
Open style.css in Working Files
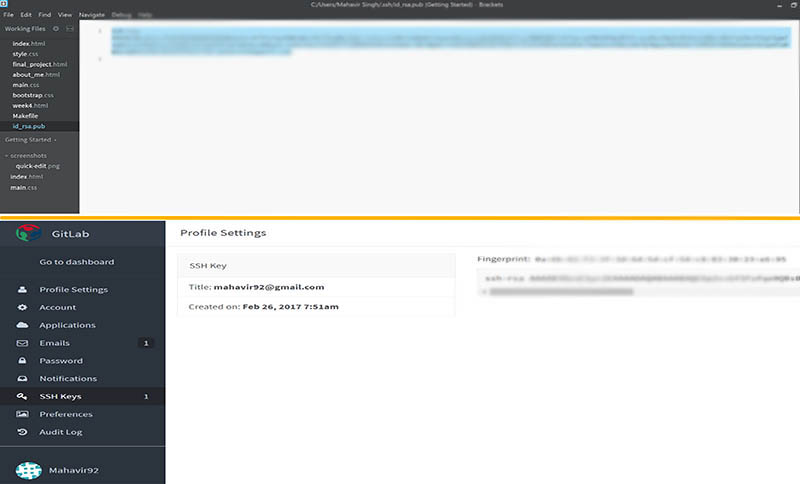coord(26,54)
